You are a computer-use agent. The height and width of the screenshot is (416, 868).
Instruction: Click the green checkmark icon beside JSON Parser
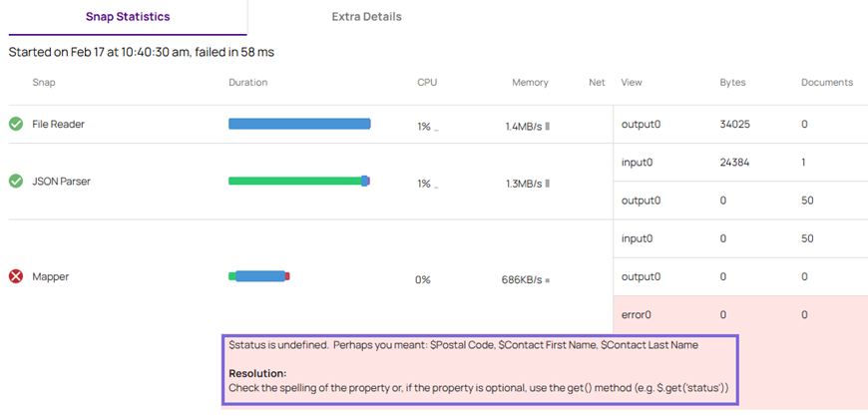[x=16, y=182]
